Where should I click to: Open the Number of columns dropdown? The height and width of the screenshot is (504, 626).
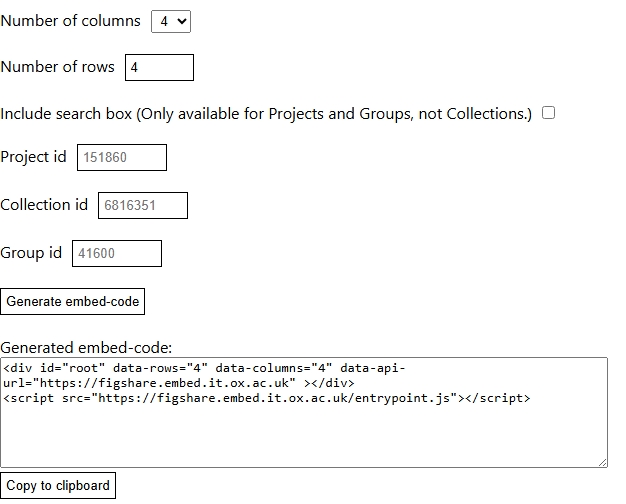point(171,22)
